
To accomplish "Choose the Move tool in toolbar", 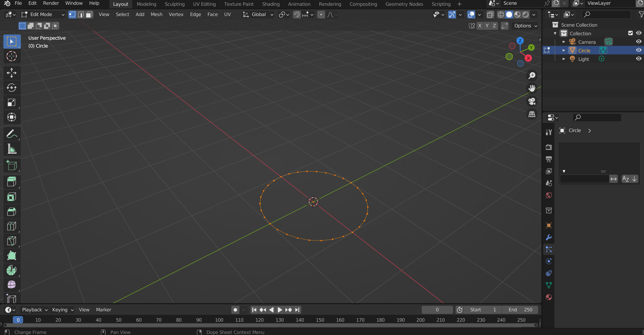I will (12, 73).
